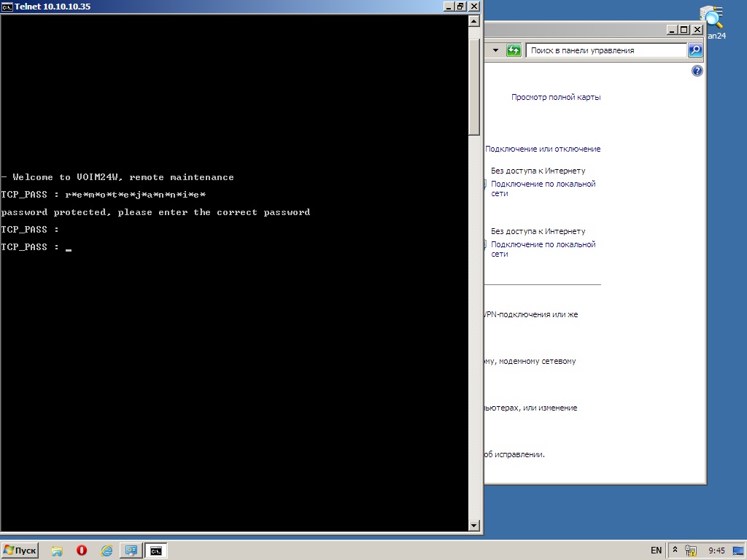Open the Пуск start menu
The width and height of the screenshot is (747, 560).
tap(20, 551)
